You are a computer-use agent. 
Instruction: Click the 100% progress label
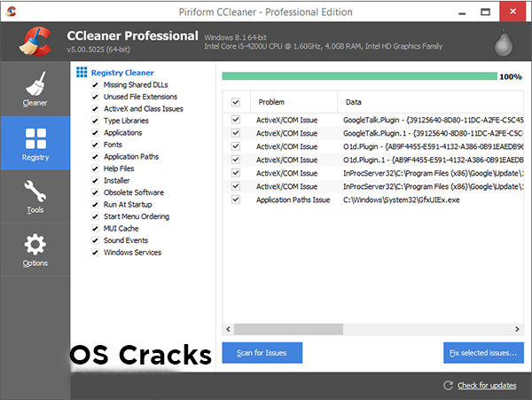pyautogui.click(x=511, y=76)
